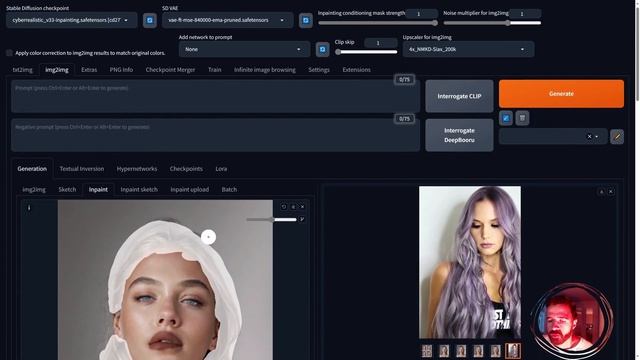Click the brush size icon on canvas

tap(302, 220)
